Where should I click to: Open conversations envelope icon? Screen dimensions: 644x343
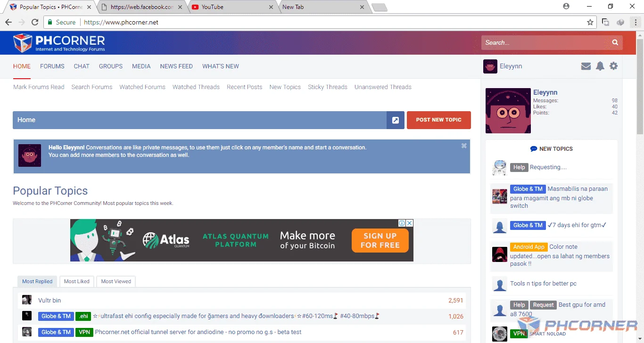(x=586, y=66)
